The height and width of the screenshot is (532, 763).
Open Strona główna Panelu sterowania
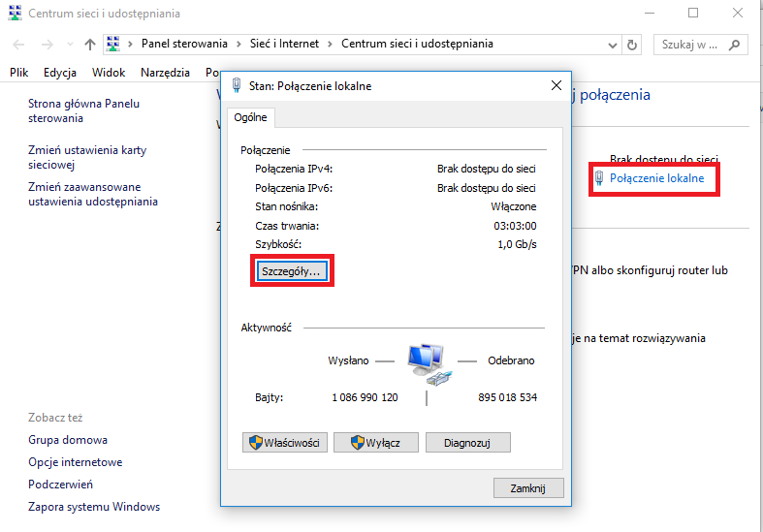coord(83,110)
